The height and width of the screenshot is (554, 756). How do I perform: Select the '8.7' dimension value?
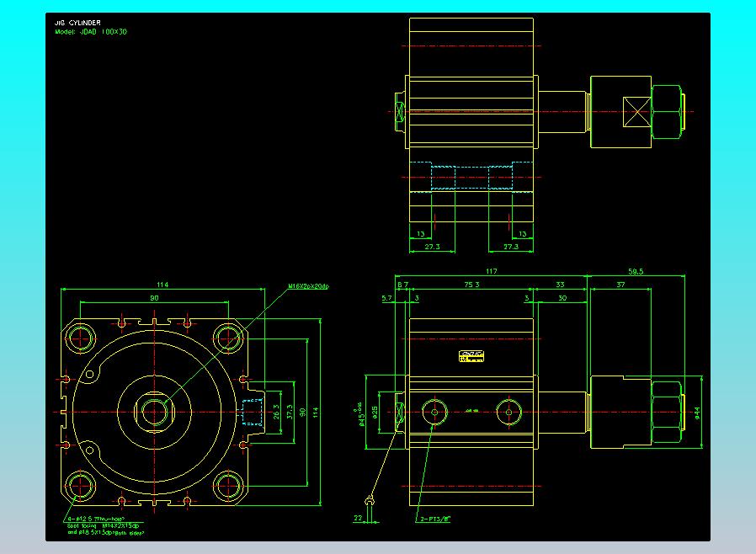pyautogui.click(x=402, y=285)
